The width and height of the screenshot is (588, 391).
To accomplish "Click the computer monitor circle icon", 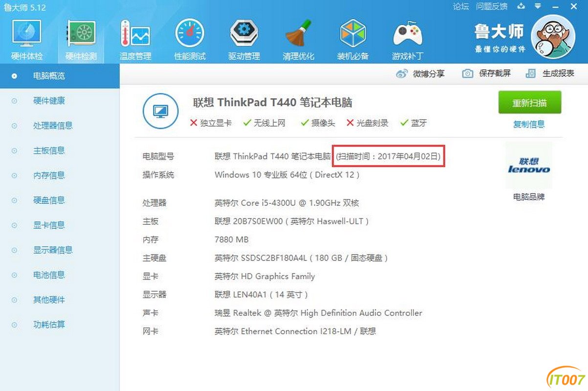I will tap(160, 111).
